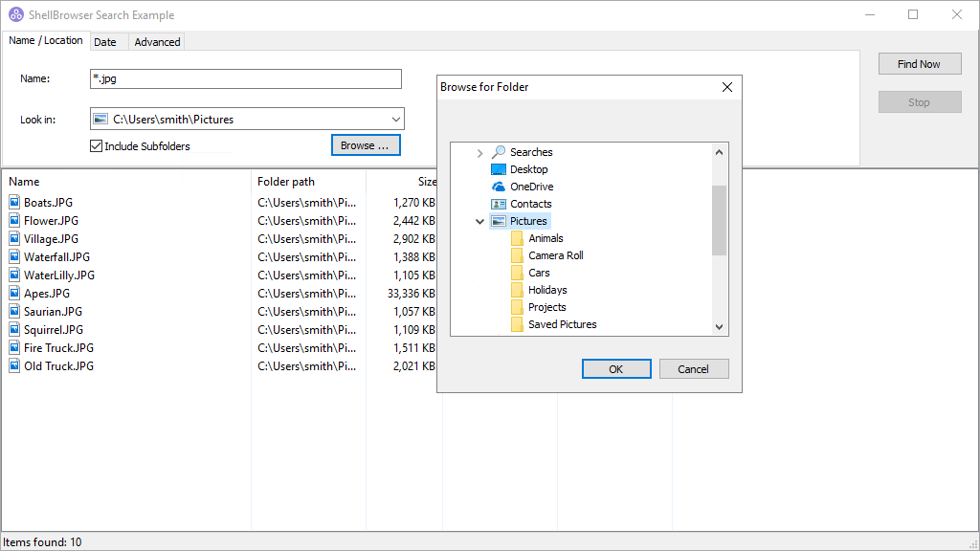
Task: Switch to the Date tab
Action: point(107,42)
